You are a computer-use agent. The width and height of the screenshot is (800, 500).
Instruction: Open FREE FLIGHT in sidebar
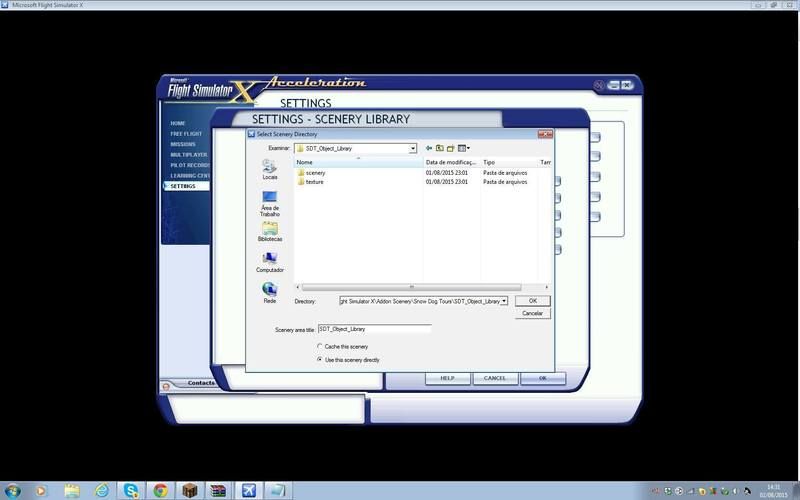coord(186,134)
